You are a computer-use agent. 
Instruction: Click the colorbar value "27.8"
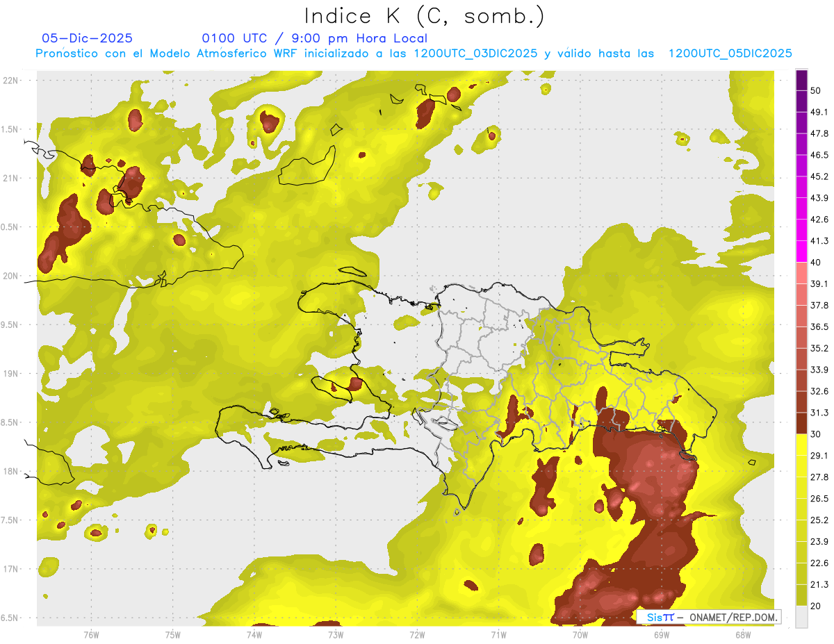tap(820, 477)
